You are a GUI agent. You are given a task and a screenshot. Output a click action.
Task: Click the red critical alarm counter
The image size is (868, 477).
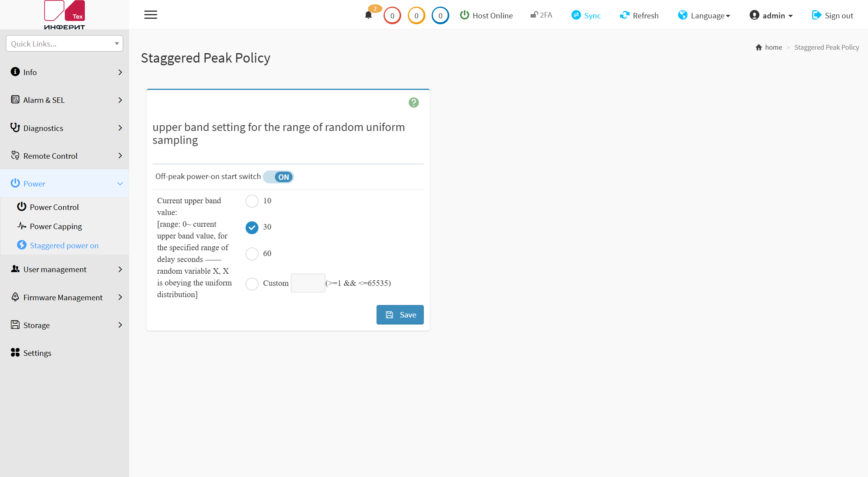[x=392, y=16]
